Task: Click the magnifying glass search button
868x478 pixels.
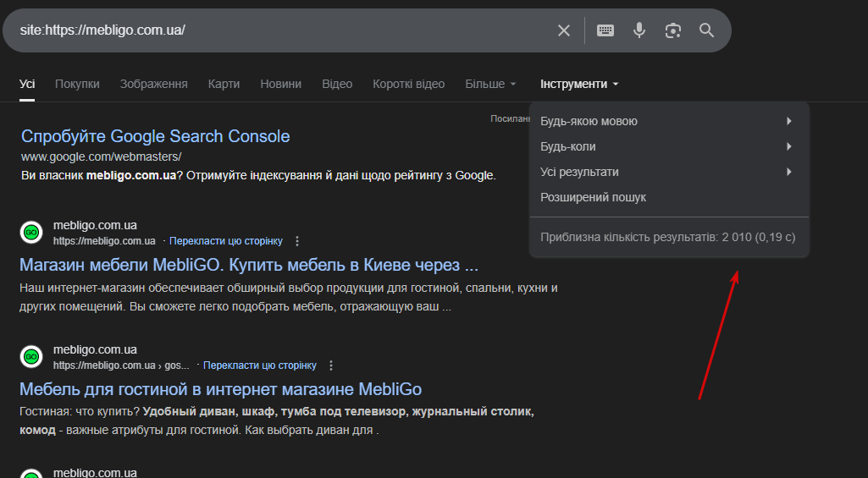Action: click(707, 30)
